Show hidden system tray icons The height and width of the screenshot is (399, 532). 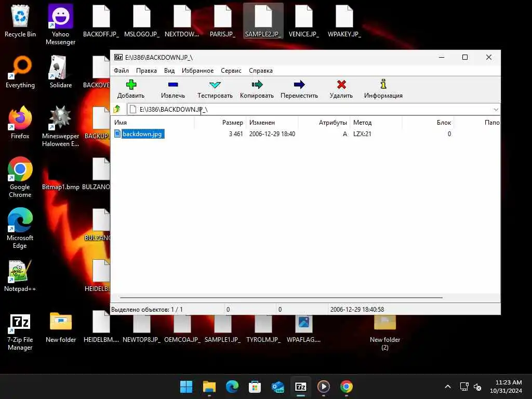(x=447, y=387)
